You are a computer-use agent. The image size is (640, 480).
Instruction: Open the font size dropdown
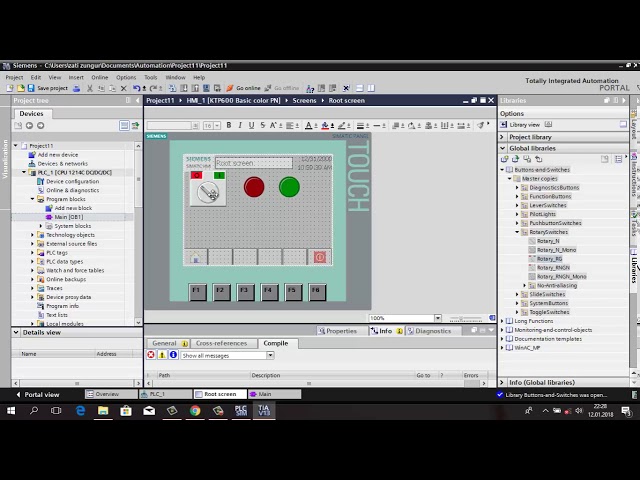217,126
